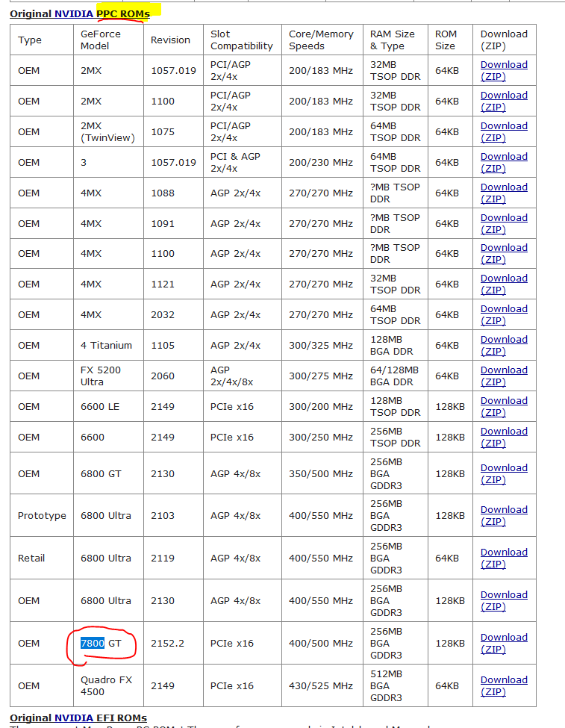Viewport: 565px width, 728px height.
Task: Click the '400/500 MHz' speed cell
Action: coord(321,643)
